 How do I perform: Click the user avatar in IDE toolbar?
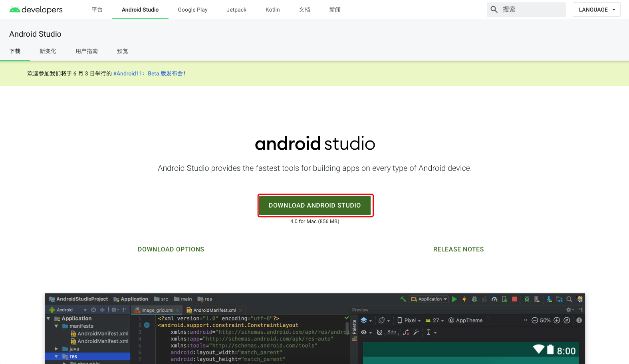pyautogui.click(x=580, y=299)
